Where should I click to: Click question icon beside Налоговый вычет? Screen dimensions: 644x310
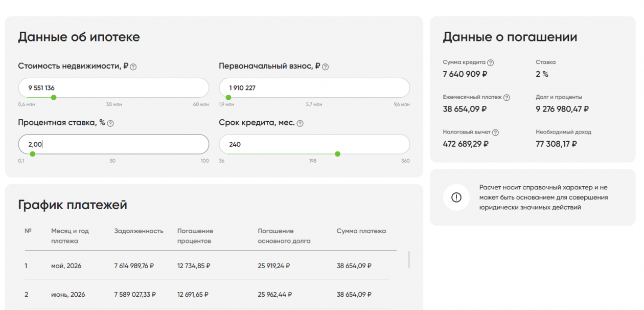[495, 132]
